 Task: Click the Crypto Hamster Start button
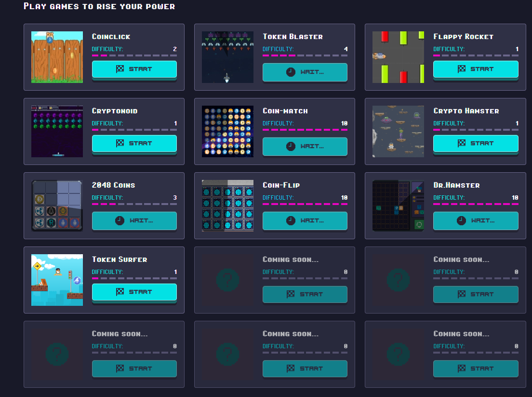(476, 144)
